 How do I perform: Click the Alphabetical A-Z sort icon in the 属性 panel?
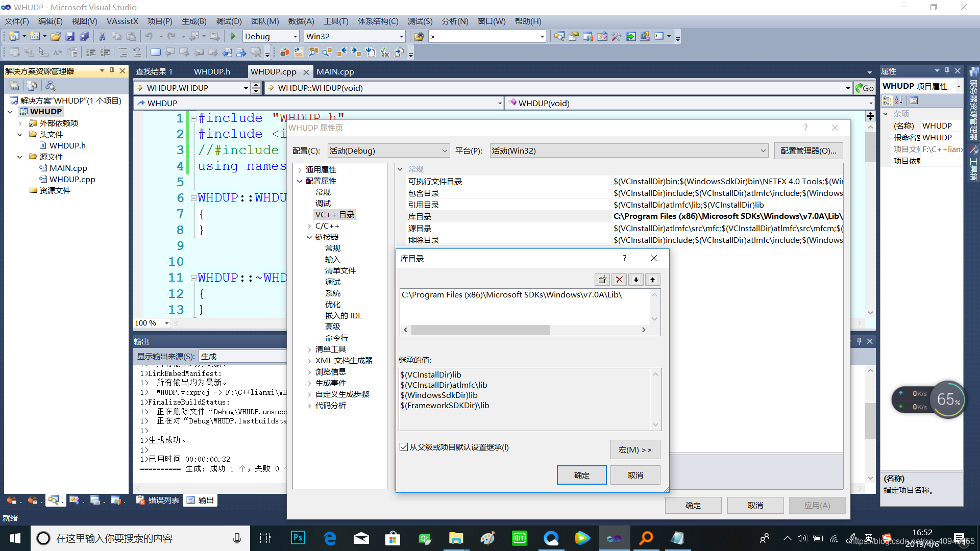point(899,101)
